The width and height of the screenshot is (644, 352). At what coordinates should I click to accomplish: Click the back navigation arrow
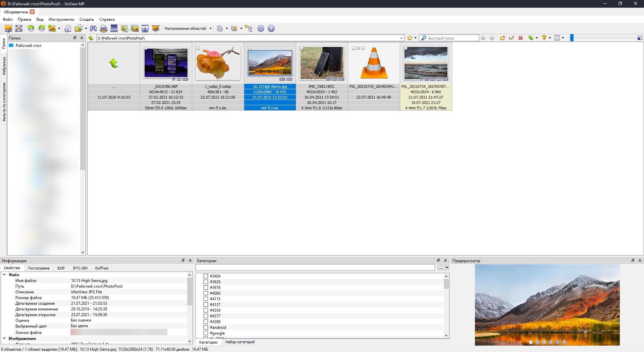point(483,38)
